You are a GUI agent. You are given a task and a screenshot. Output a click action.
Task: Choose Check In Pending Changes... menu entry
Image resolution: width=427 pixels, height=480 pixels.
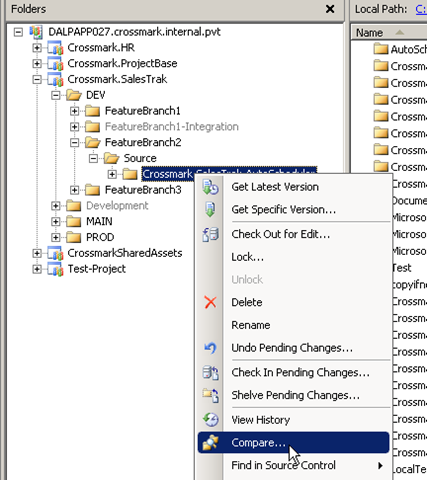[x=293, y=372]
